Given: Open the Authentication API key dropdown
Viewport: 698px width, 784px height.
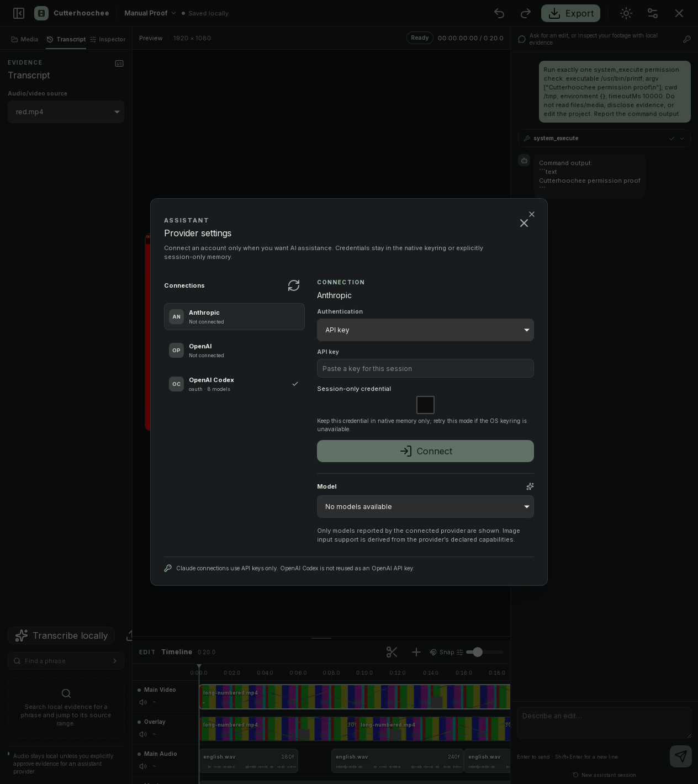Looking at the screenshot, I should click(x=425, y=330).
